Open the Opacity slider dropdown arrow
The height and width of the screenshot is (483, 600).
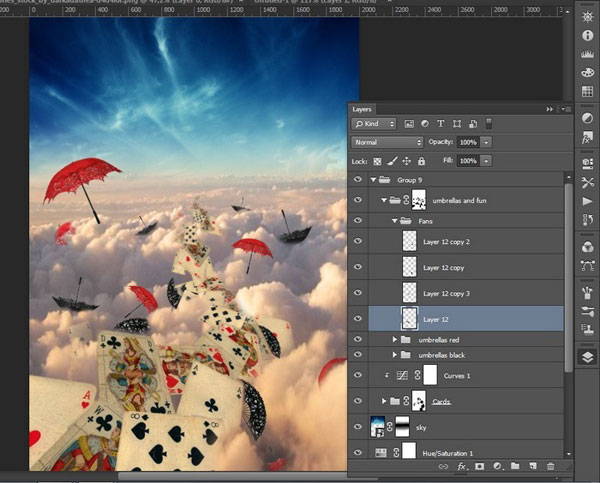486,142
